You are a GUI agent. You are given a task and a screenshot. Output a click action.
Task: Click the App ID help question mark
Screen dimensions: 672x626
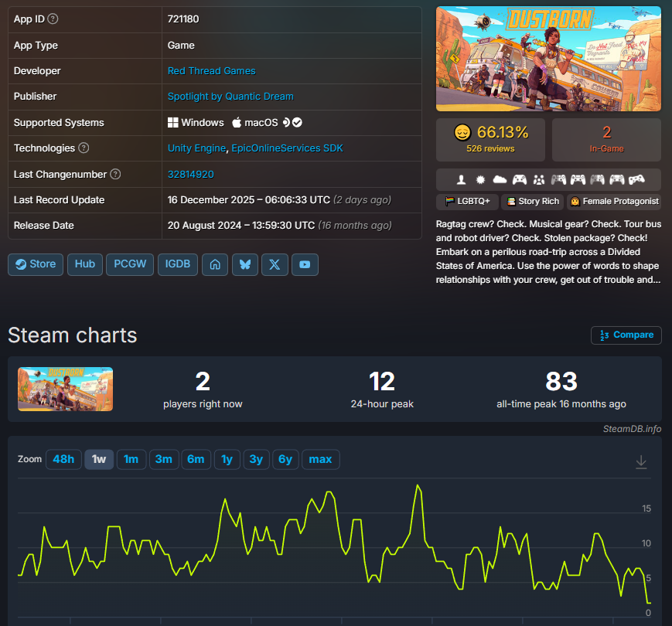pos(53,19)
